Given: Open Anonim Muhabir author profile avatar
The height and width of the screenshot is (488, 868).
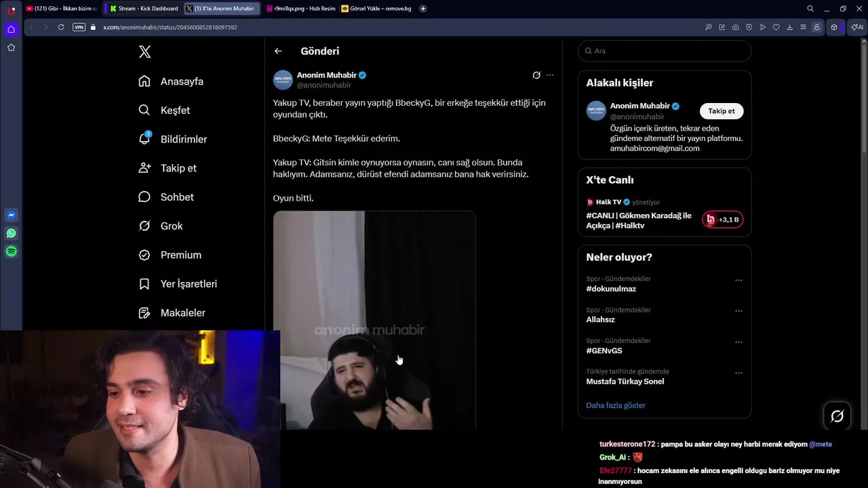Looking at the screenshot, I should [283, 80].
